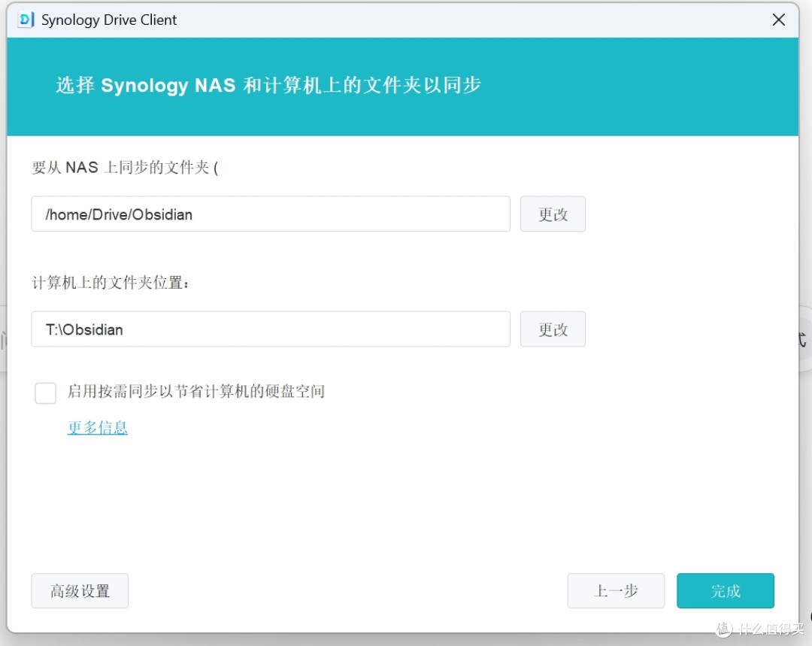The height and width of the screenshot is (646, 812).
Task: Click the 要从 NAS 上同步的文件夹 label
Action: tap(125, 167)
